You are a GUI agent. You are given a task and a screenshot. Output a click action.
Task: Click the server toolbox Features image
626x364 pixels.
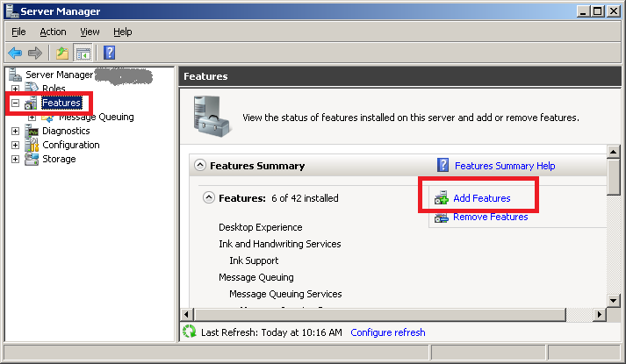(212, 117)
